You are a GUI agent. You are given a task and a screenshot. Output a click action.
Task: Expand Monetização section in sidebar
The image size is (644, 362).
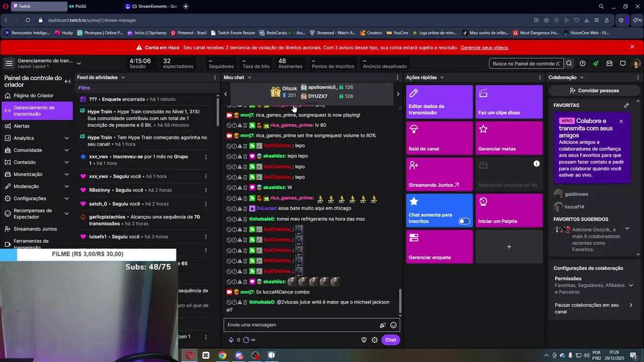(x=66, y=174)
